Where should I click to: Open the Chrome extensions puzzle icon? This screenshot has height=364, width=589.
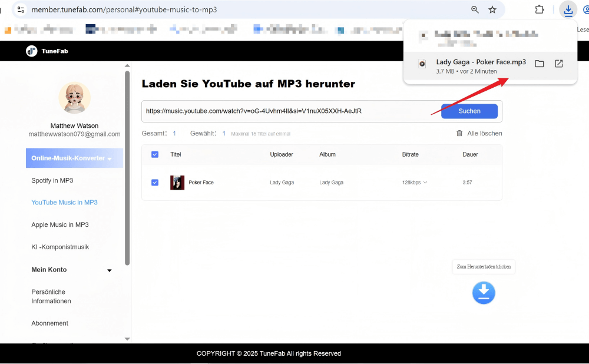pos(540,9)
